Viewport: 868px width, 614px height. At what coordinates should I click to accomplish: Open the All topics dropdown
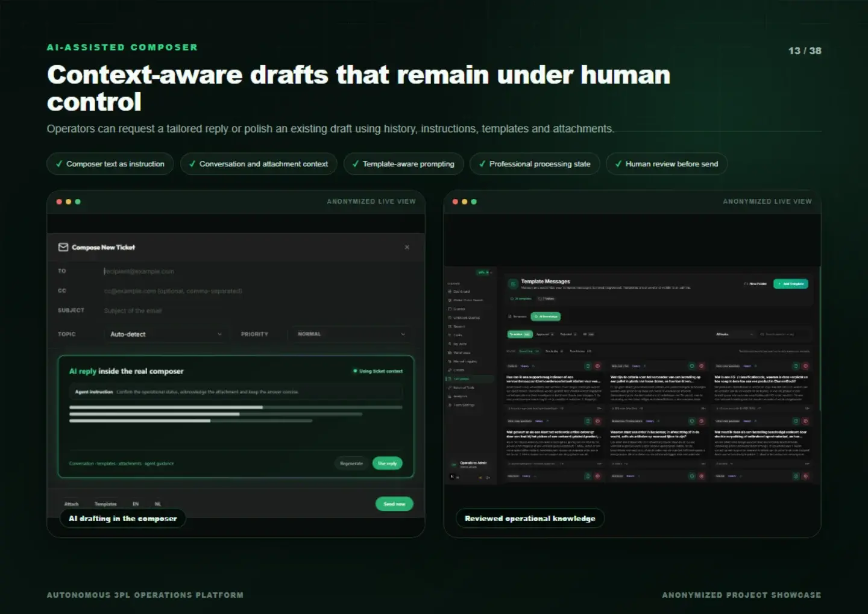734,334
